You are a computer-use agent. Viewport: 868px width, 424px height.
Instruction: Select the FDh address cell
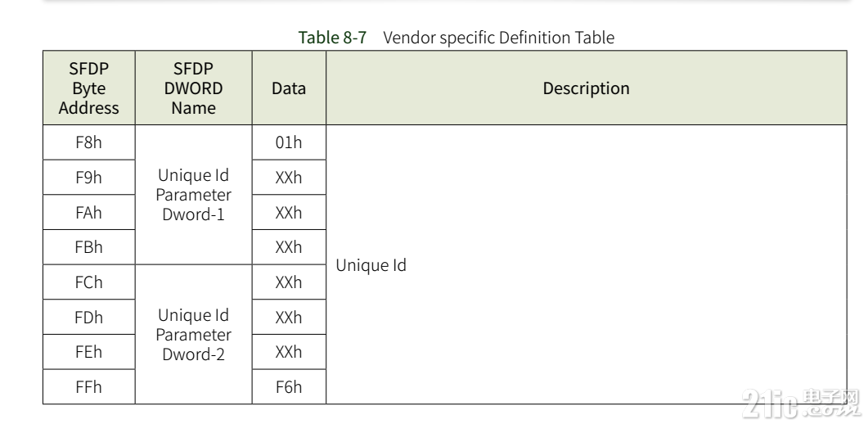[x=89, y=317]
